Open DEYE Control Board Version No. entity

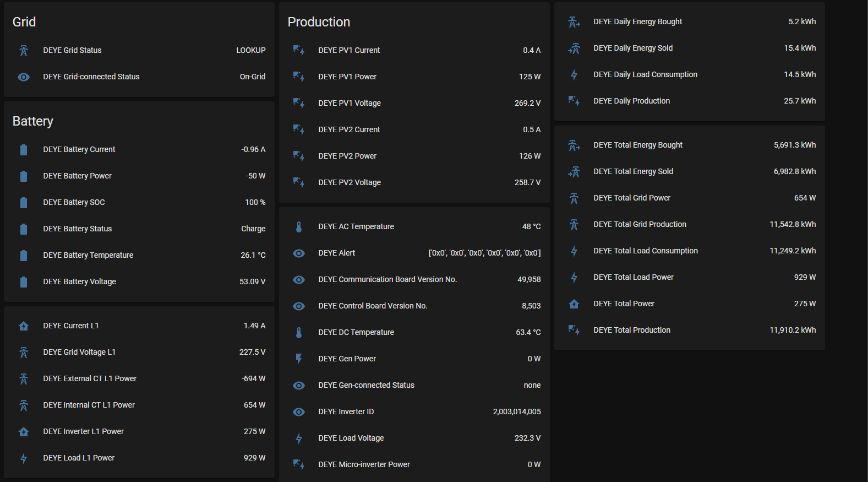(414, 306)
